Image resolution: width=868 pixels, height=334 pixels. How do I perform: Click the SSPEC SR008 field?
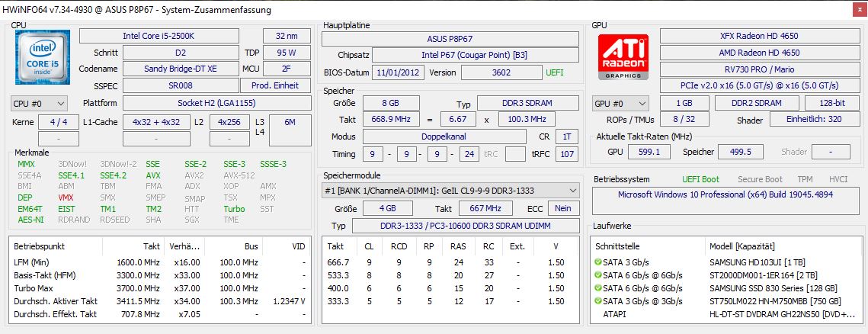coord(181,86)
